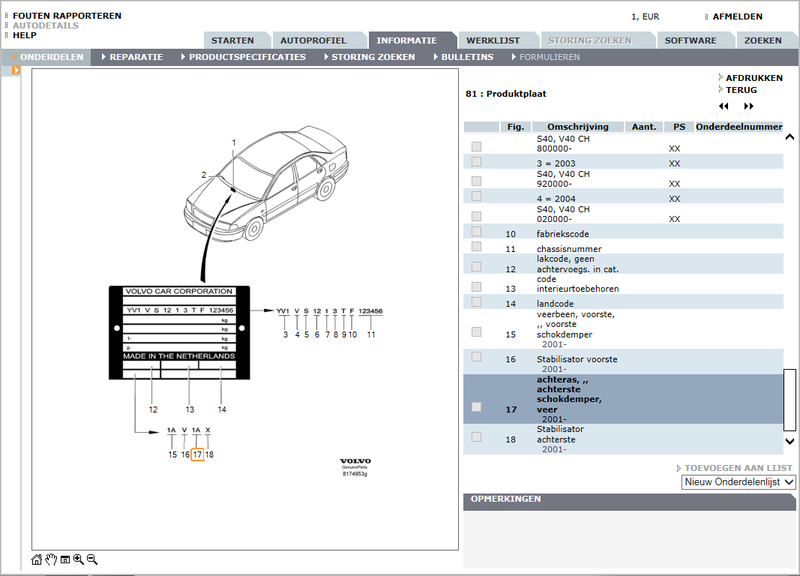Go to next page with double-right arrows

(x=748, y=106)
